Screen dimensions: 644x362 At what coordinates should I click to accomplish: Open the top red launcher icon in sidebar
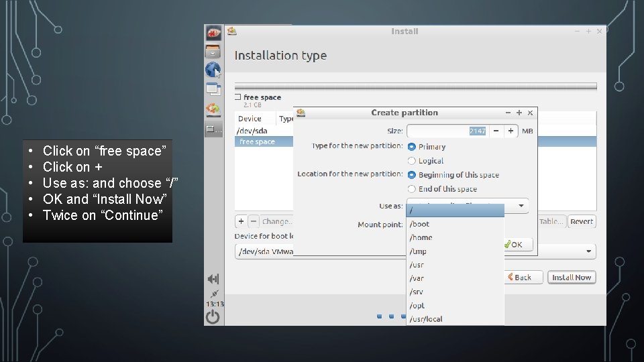tap(213, 34)
